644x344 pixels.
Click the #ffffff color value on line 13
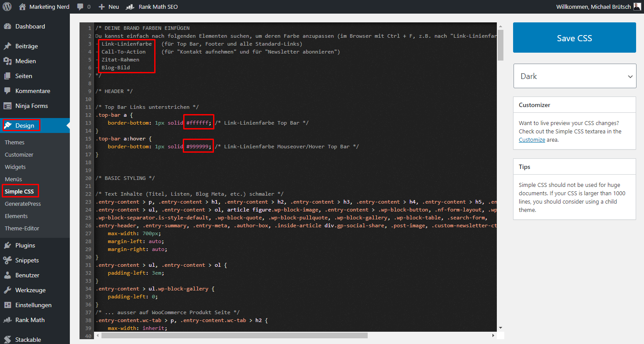(197, 123)
